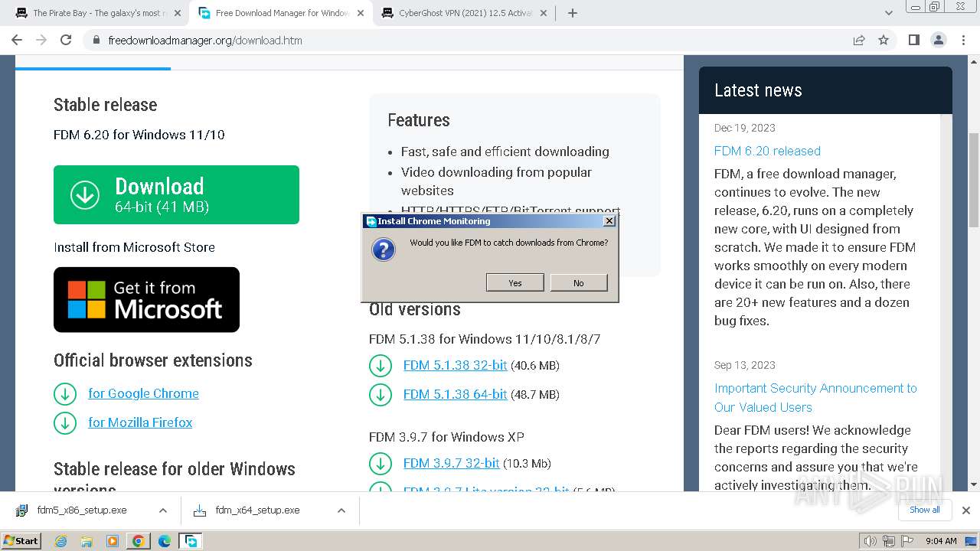Open the Windows Start menu

point(21,540)
